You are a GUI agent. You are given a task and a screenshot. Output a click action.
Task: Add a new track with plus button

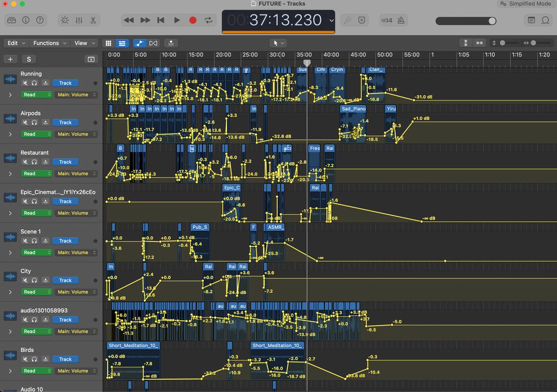[10, 59]
